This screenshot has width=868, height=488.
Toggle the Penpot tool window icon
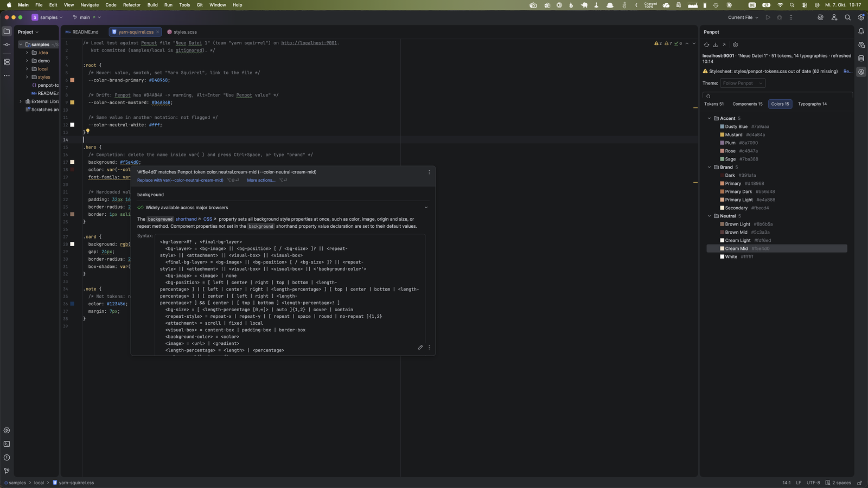pyautogui.click(x=861, y=72)
